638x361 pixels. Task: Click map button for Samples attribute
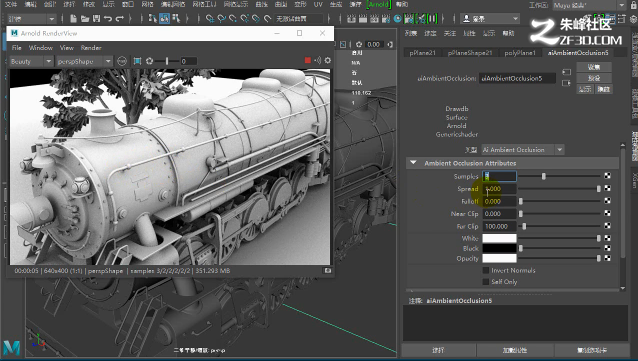(607, 176)
